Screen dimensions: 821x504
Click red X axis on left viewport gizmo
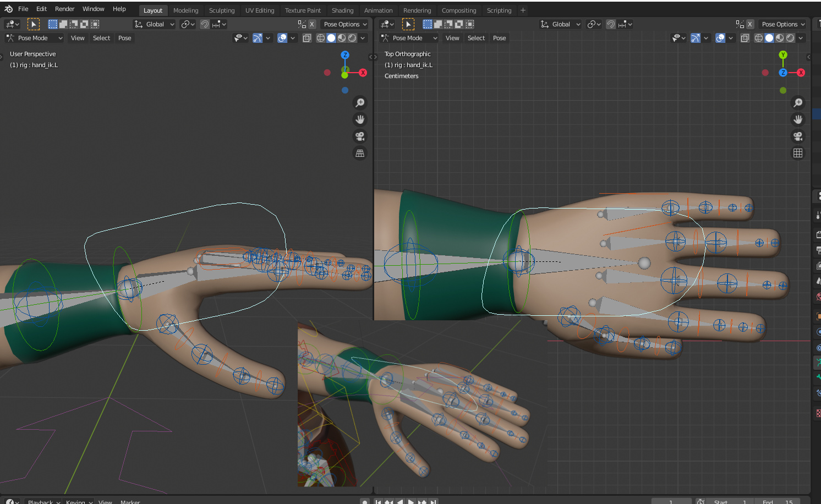(x=363, y=73)
